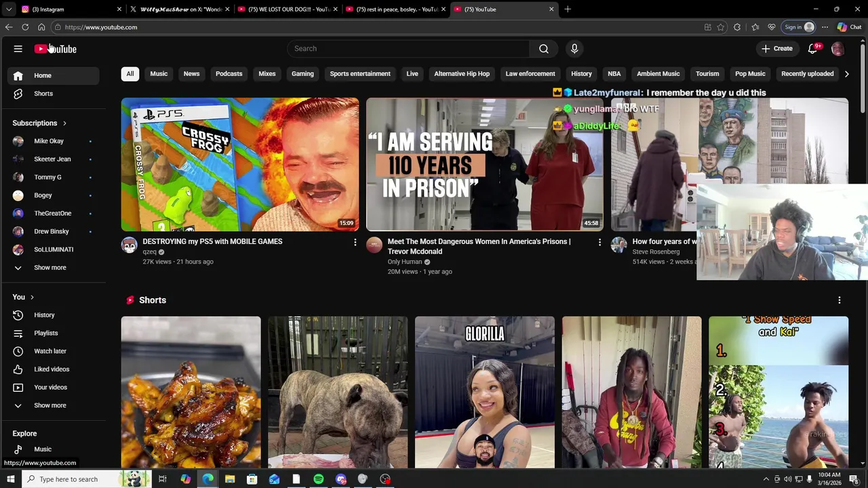
Task: Open the Copilot Chat button
Action: tap(850, 27)
